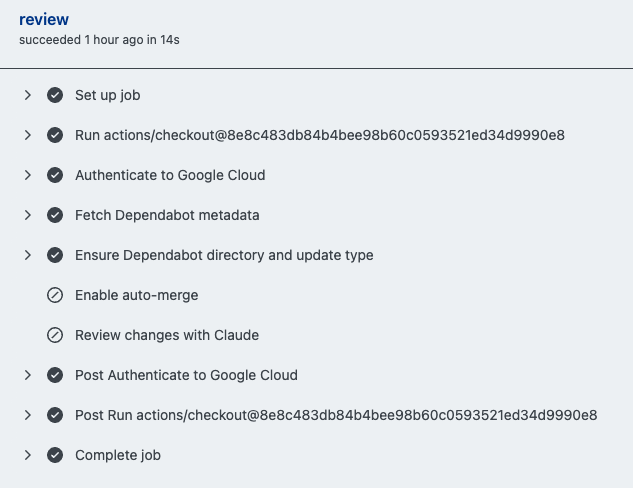Expand Post Run actions/checkout step chevron
Screen dimensions: 633x488
27,415
